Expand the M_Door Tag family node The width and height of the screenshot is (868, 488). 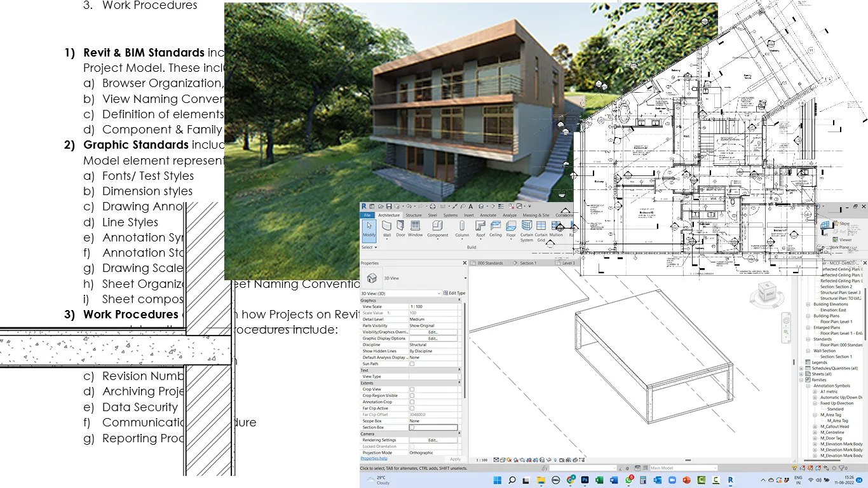(815, 438)
